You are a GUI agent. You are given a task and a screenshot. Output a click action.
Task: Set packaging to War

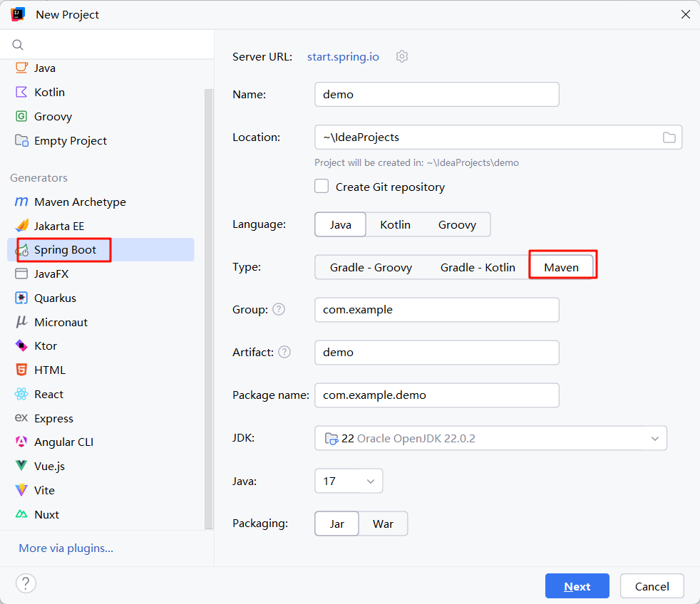(383, 524)
